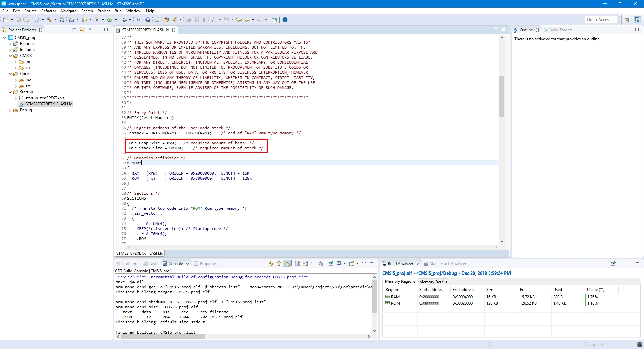Click the Build hammer icon

tap(49, 20)
